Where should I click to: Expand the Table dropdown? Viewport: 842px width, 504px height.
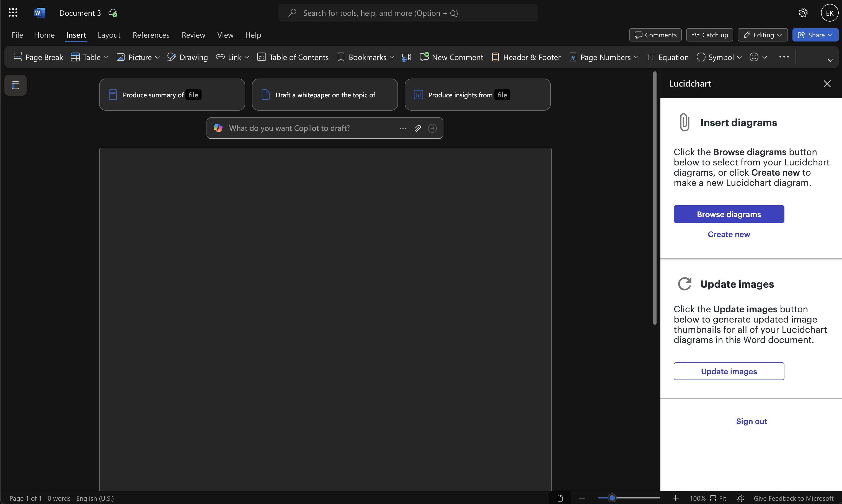pos(106,57)
